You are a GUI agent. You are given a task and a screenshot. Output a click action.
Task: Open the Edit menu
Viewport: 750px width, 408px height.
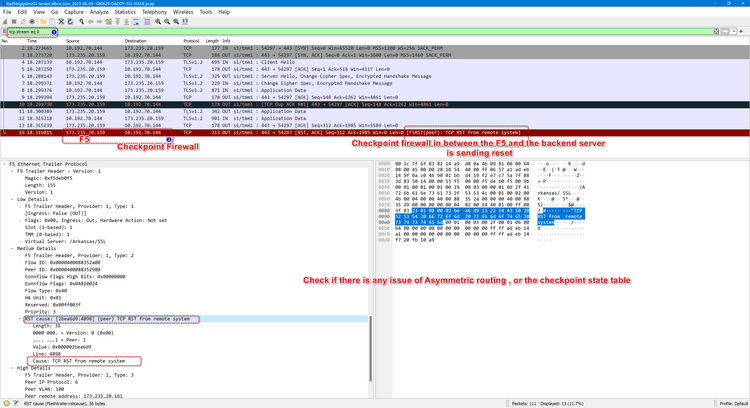[22, 12]
